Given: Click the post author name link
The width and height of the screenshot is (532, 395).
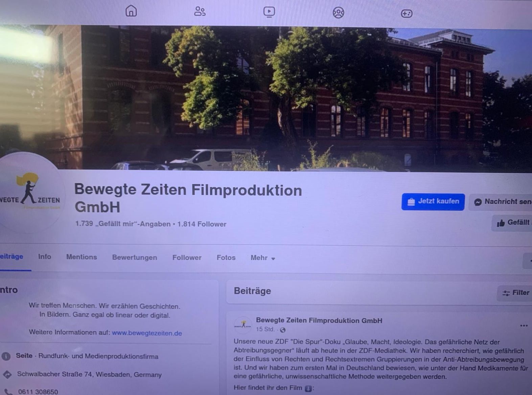Looking at the screenshot, I should pyautogui.click(x=319, y=320).
